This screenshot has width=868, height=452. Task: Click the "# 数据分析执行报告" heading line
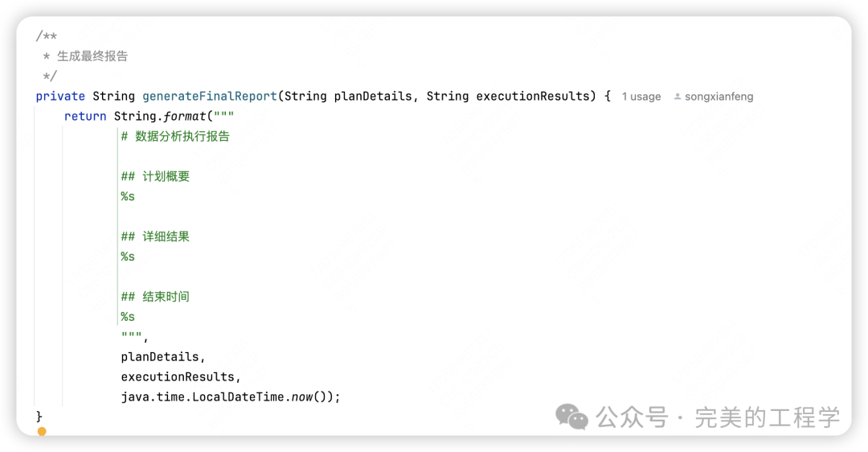click(175, 137)
